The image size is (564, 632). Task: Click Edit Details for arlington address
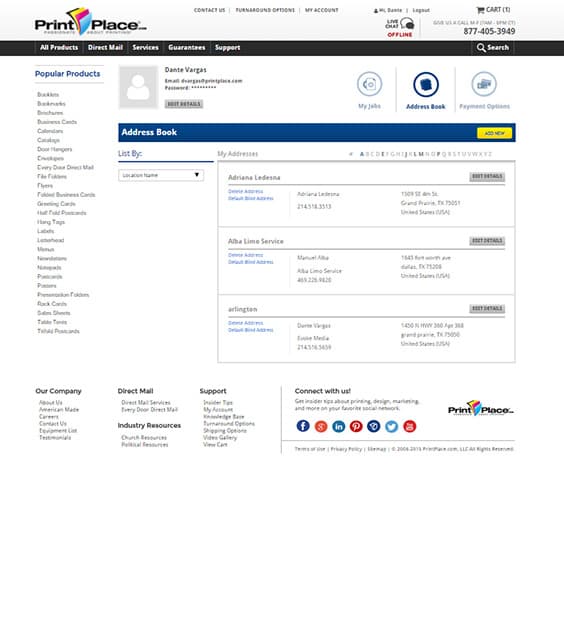(487, 309)
